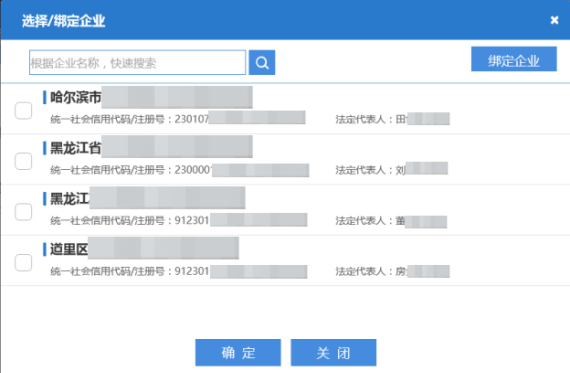Check the box for the 哈尔滨市 company
The image size is (570, 373).
[x=23, y=111]
